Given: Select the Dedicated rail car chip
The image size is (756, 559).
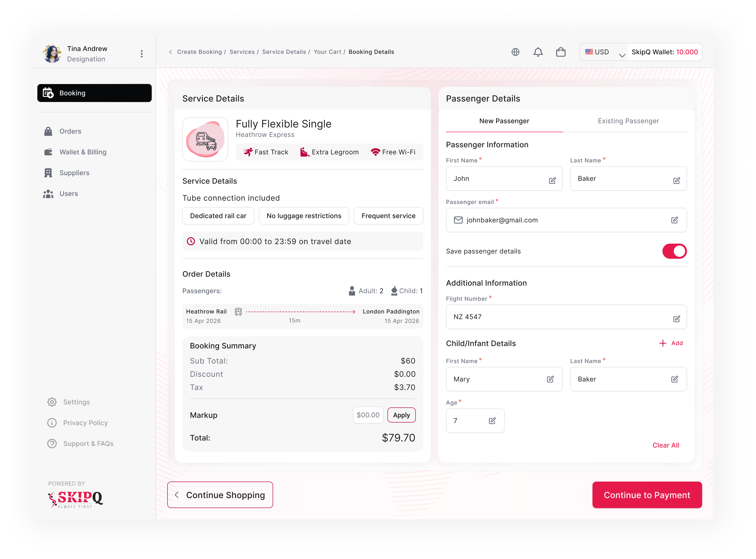Looking at the screenshot, I should (218, 216).
